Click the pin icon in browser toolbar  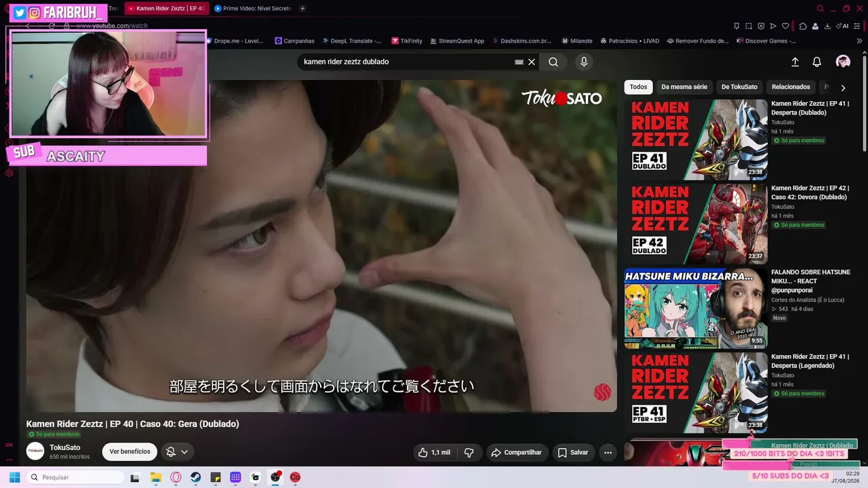(736, 26)
